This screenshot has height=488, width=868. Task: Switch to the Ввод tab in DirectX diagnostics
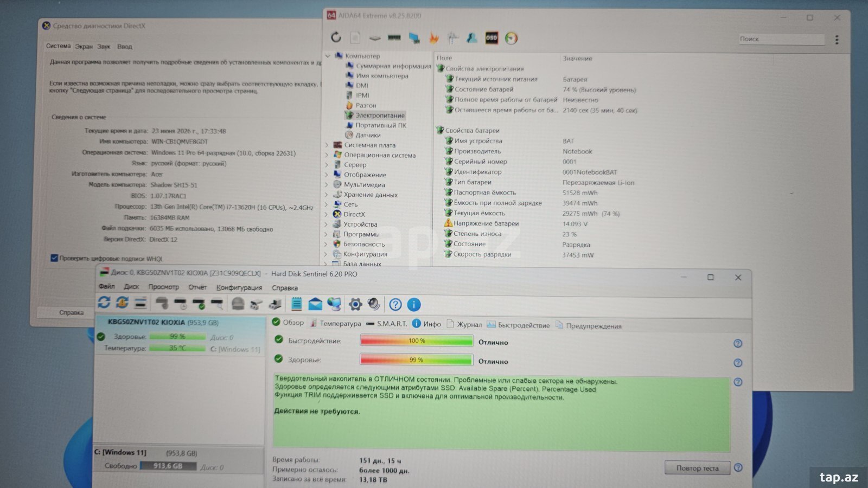125,47
